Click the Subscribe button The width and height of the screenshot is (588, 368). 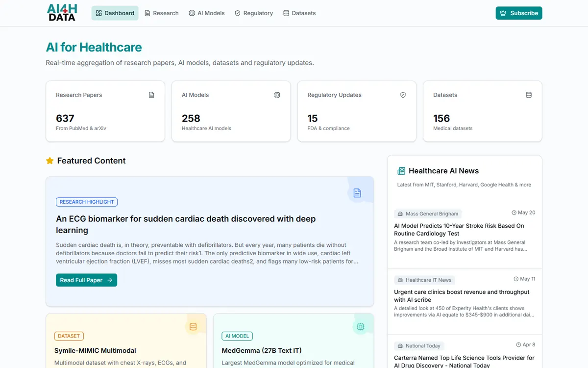point(519,13)
